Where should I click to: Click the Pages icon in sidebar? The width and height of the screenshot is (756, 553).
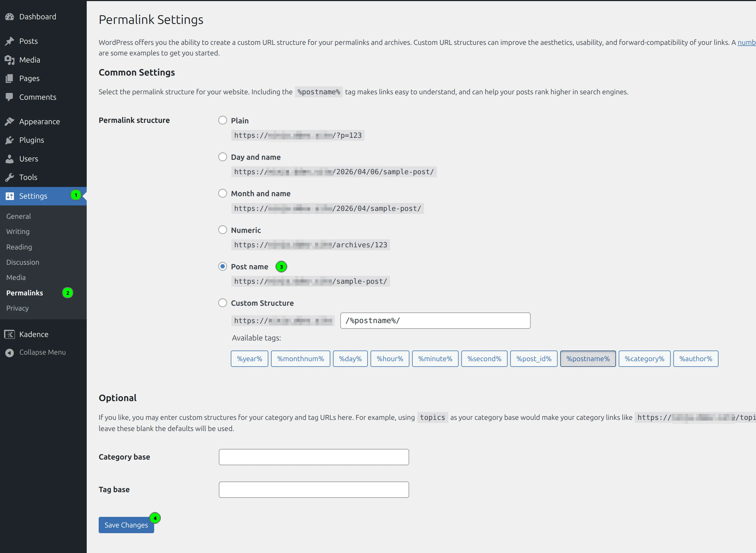[10, 78]
